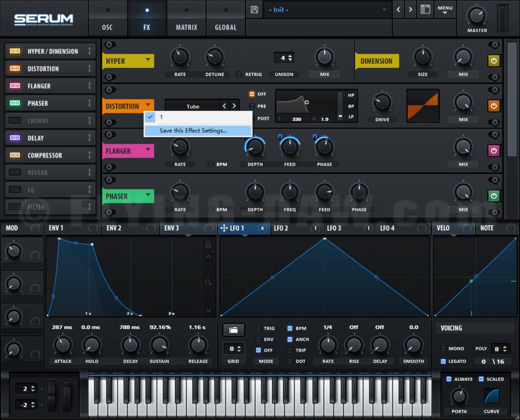Select the VELO tab
The height and width of the screenshot is (420, 520).
click(454, 228)
